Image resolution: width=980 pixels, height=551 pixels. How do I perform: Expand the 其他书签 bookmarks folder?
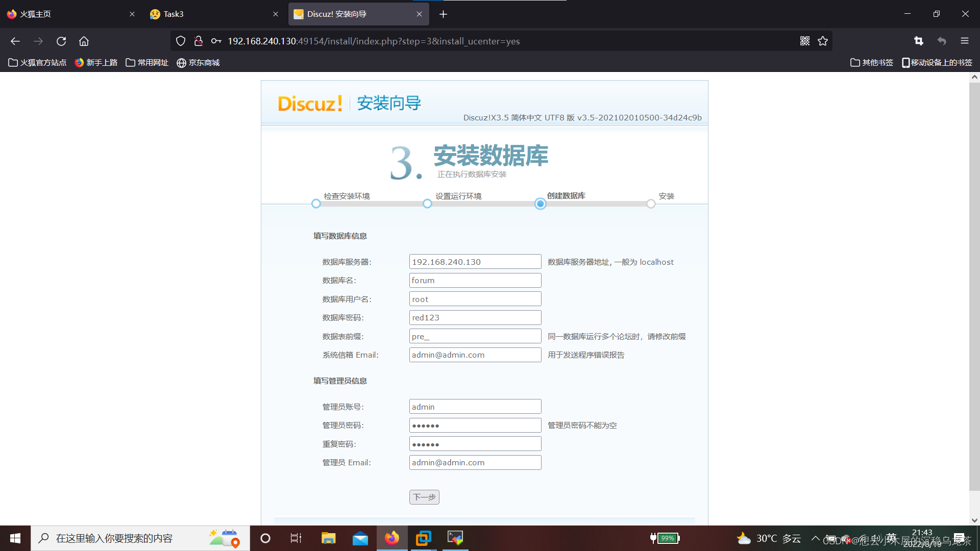(x=871, y=62)
